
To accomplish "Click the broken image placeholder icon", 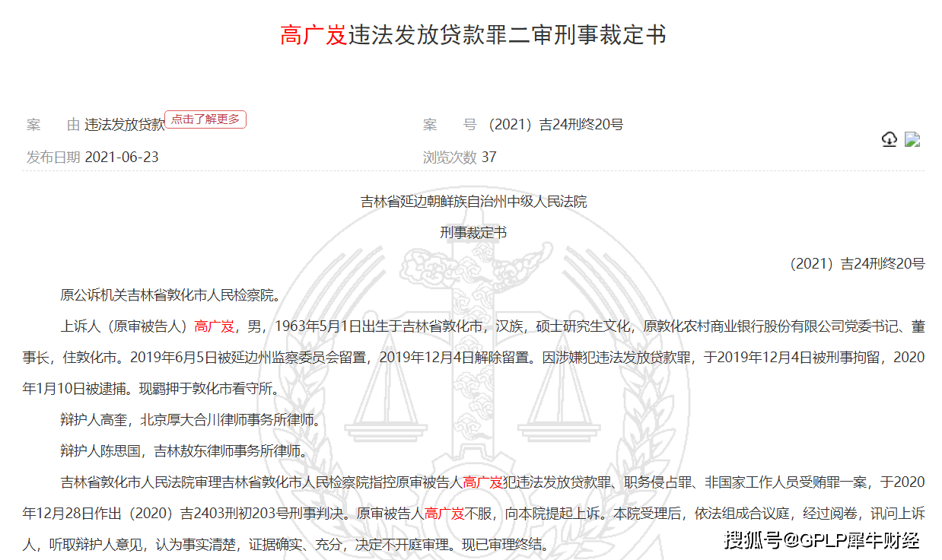I will 911,139.
